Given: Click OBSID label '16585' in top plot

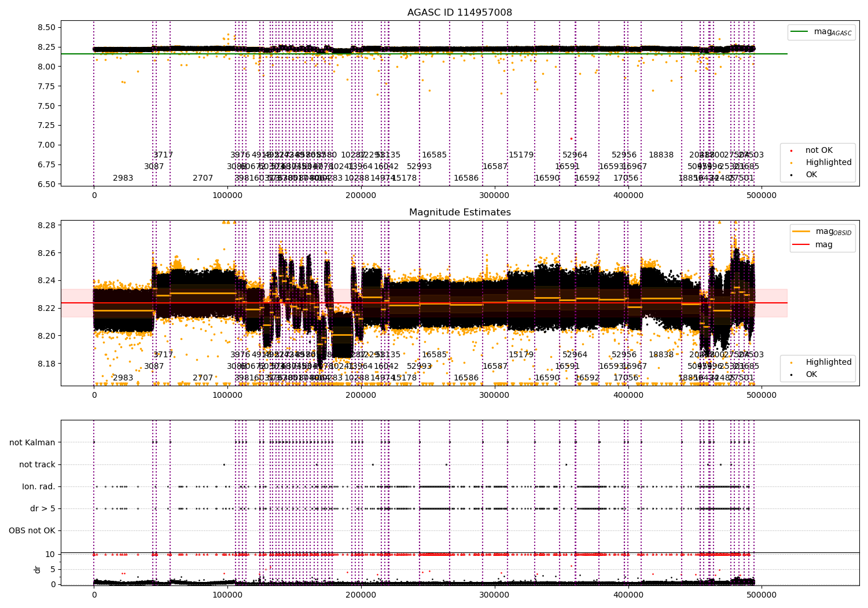Looking at the screenshot, I should pos(435,155).
